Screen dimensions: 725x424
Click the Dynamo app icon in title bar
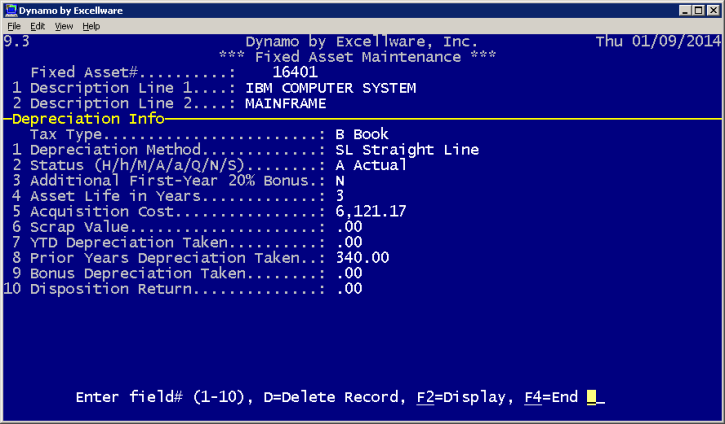(x=11, y=10)
